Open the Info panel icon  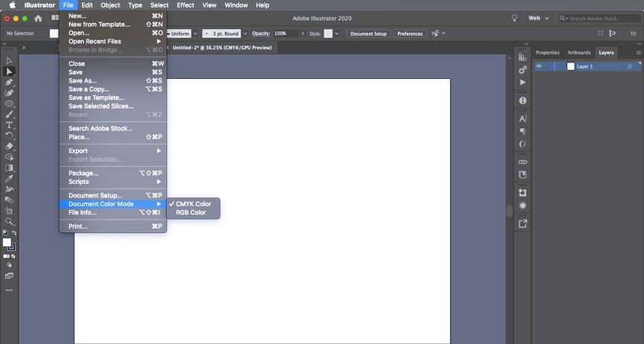coord(523,101)
